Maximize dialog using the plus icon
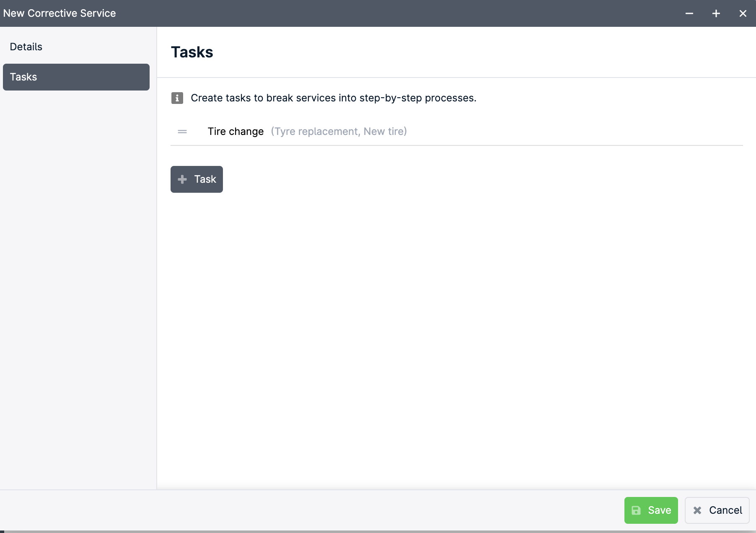The image size is (756, 533). click(x=716, y=13)
